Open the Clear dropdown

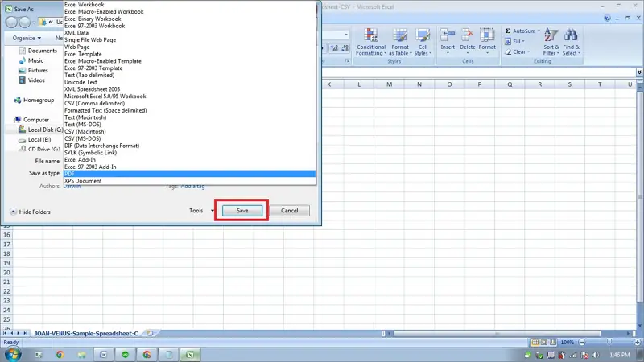[517, 52]
